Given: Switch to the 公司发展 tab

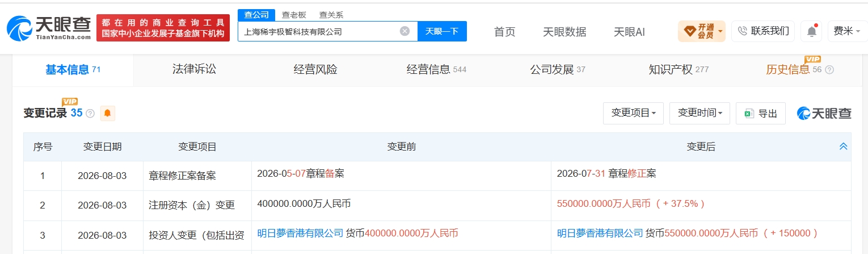Looking at the screenshot, I should click(x=558, y=70).
